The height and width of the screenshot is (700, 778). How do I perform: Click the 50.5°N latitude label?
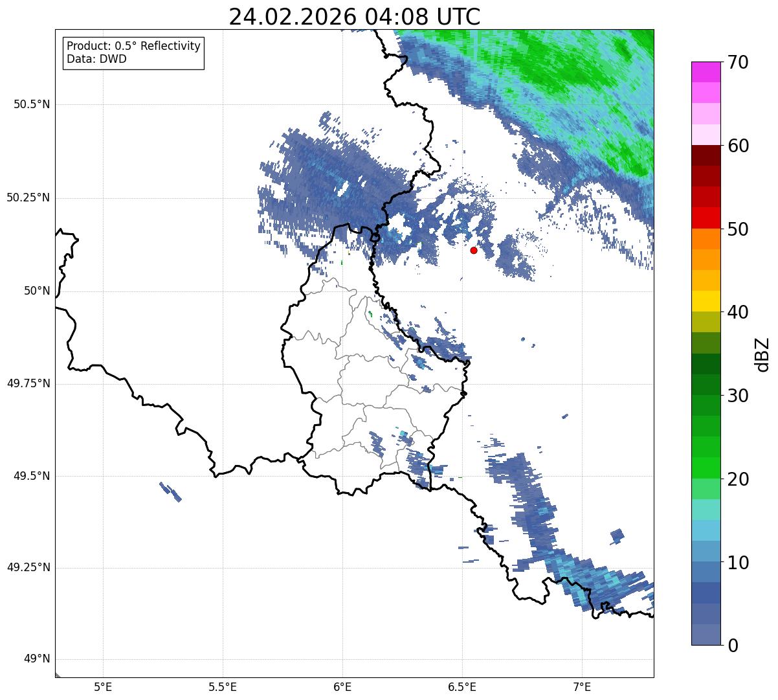31,104
